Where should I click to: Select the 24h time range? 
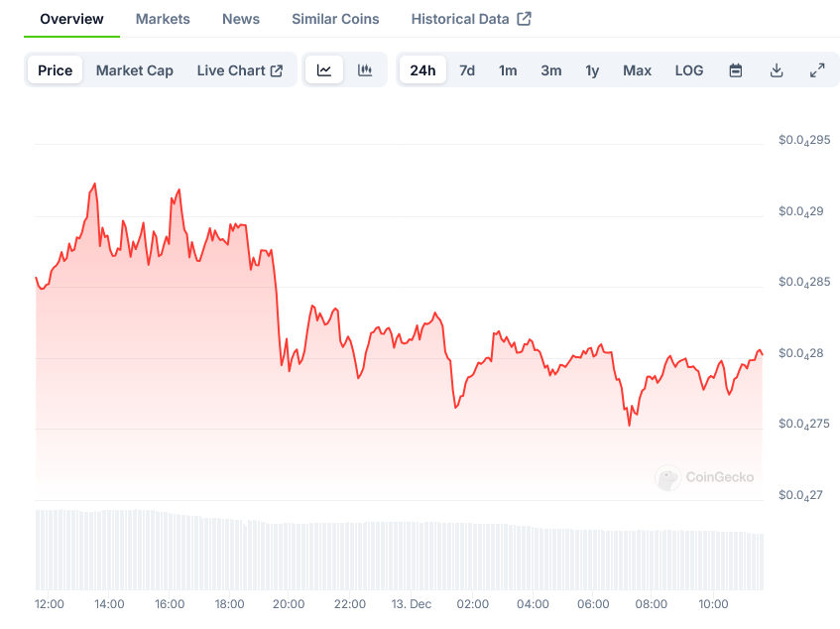422,70
